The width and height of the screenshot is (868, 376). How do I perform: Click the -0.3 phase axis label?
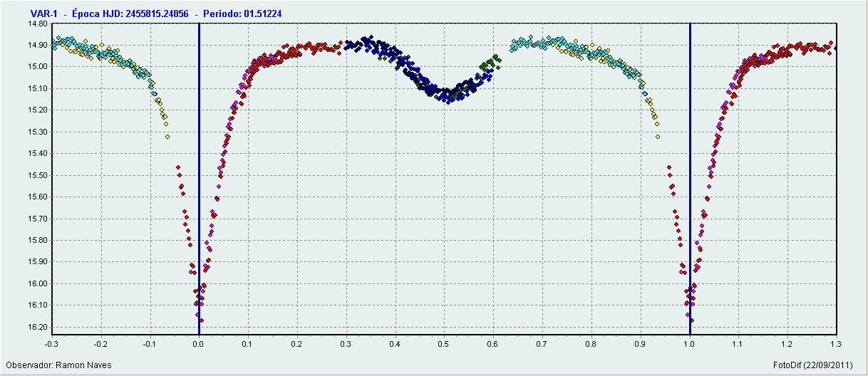click(x=51, y=344)
